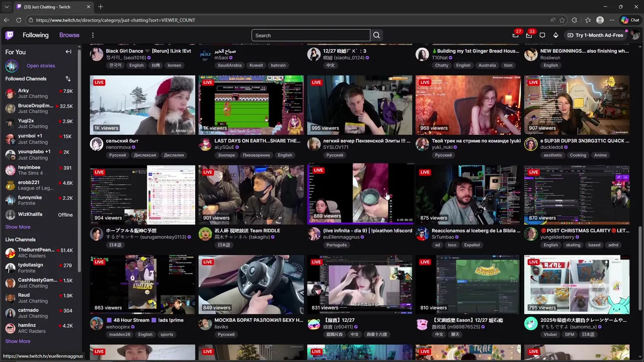This screenshot has width=644, height=362.
Task: Open SYSLOV171 stream thumbnail with 995 viewers
Action: [360, 105]
